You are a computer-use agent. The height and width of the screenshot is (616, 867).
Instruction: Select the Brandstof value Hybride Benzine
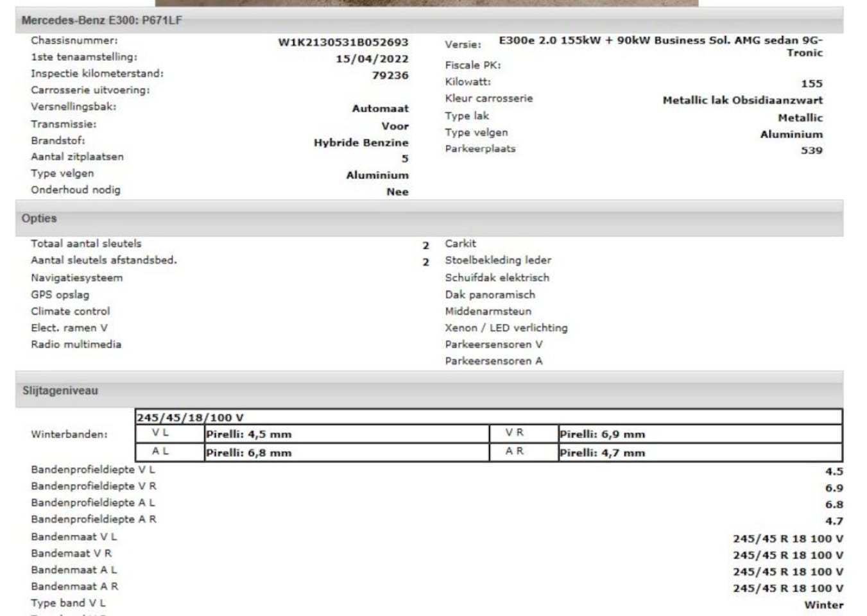361,142
